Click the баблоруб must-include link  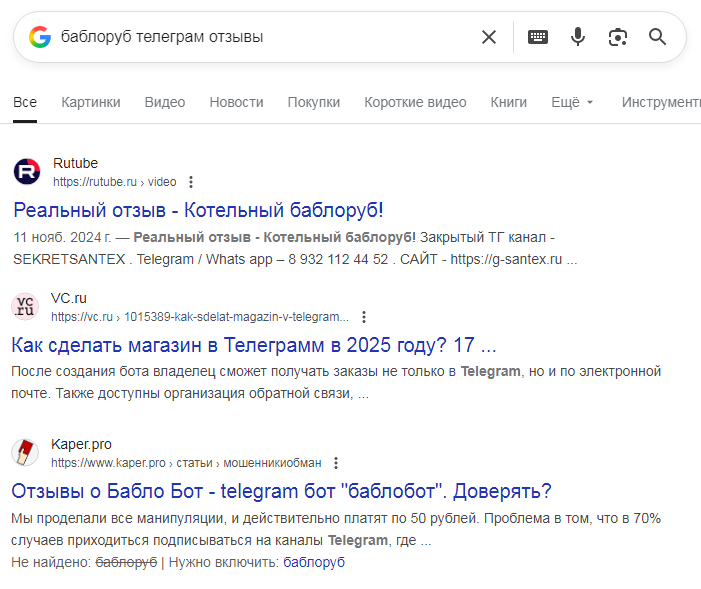click(x=314, y=563)
